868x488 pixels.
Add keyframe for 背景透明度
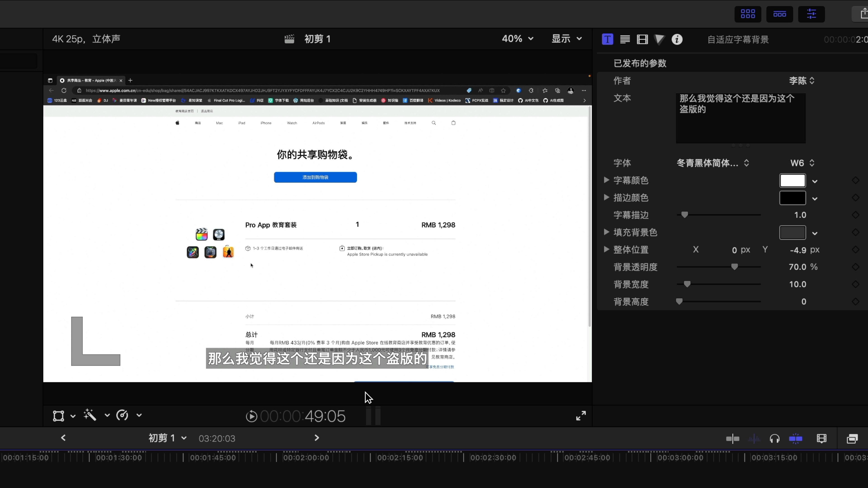856,267
